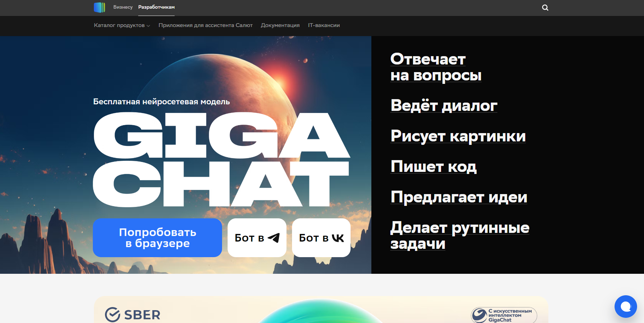The width and height of the screenshot is (644, 323).
Task: Expand the Каталог продуктов dropdown
Action: tap(122, 25)
